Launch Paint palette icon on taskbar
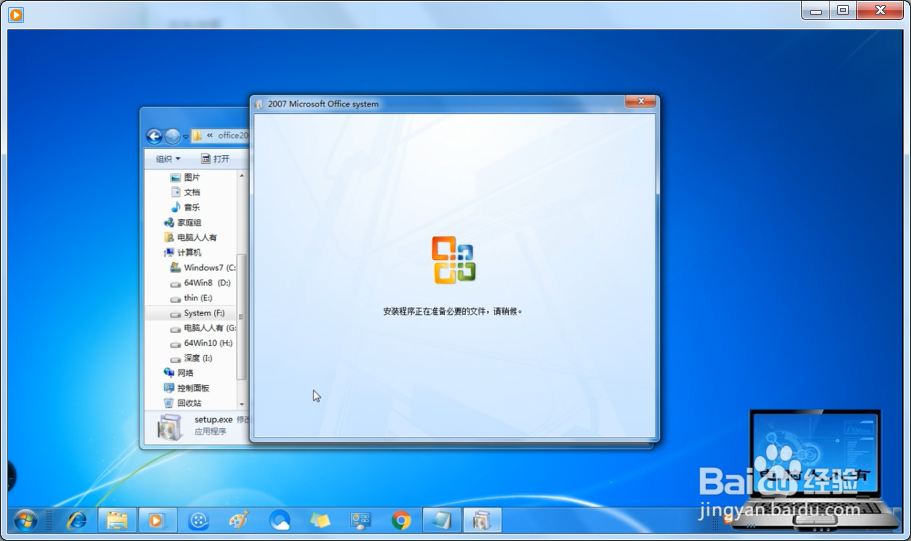Screen dimensions: 911x541 [239, 521]
